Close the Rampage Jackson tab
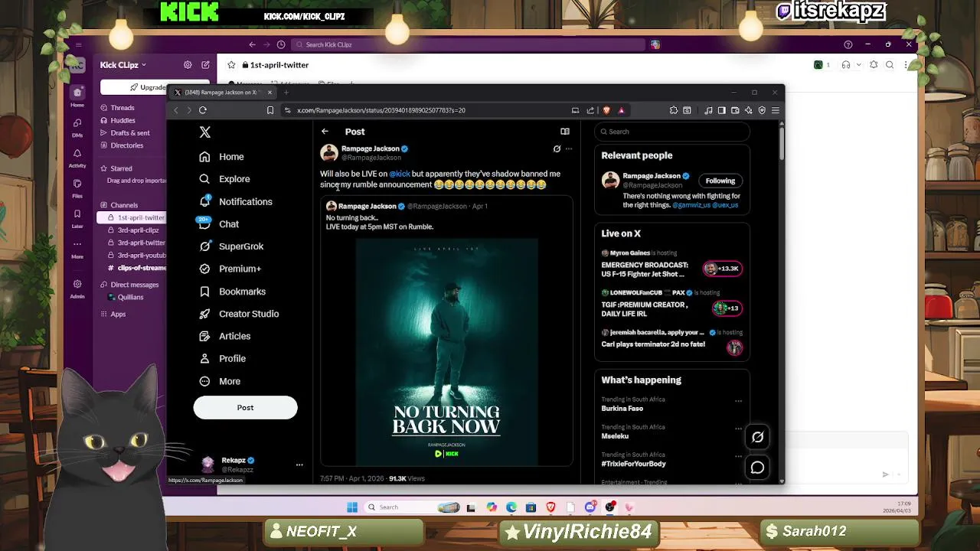This screenshot has width=980, height=551. (x=269, y=93)
